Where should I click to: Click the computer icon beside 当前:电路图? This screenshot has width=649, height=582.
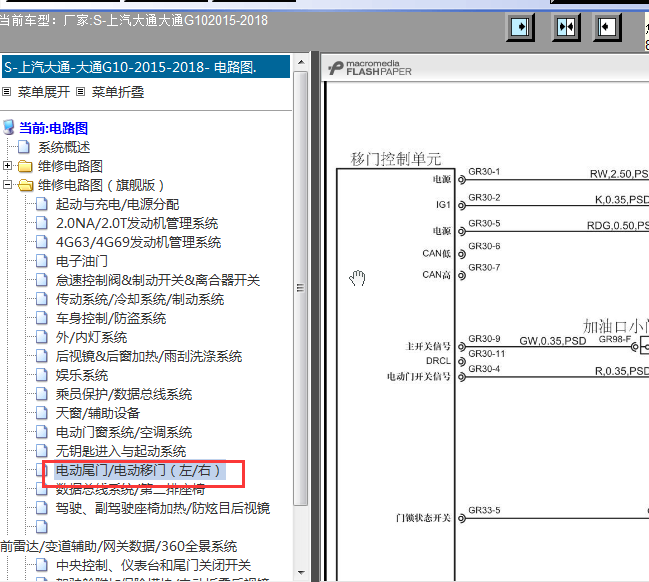point(8,127)
